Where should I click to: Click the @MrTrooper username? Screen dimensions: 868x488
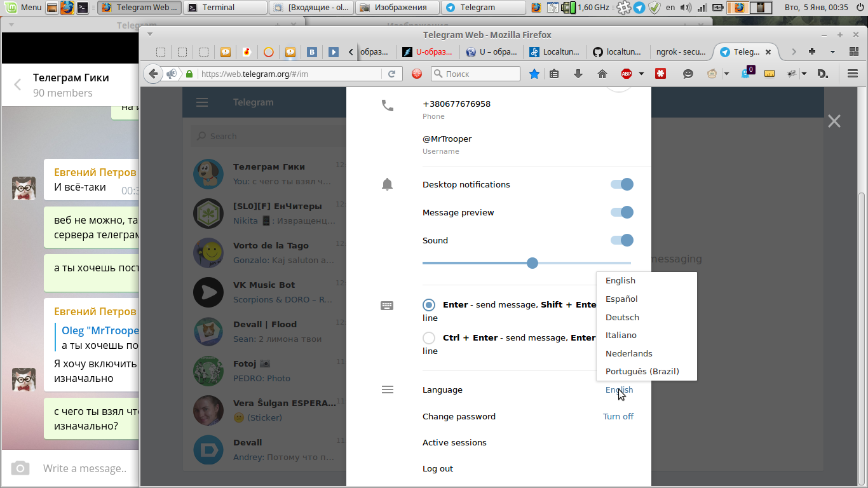click(447, 139)
